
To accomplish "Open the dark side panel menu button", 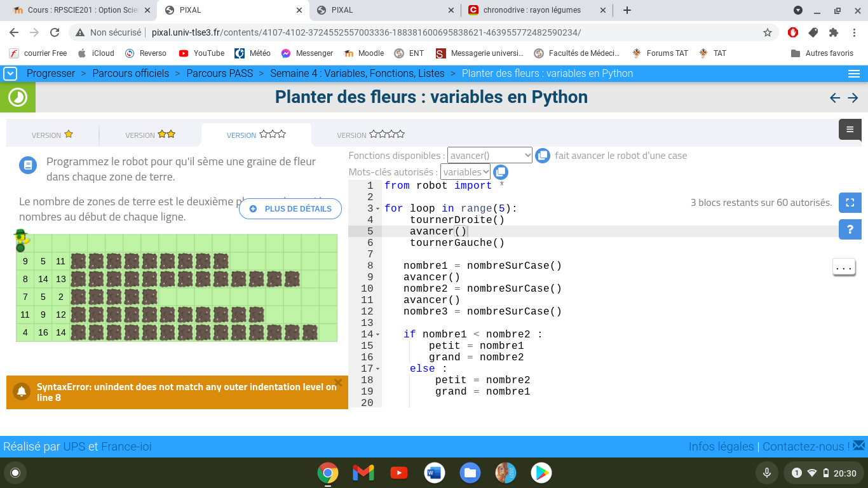I will (x=850, y=129).
